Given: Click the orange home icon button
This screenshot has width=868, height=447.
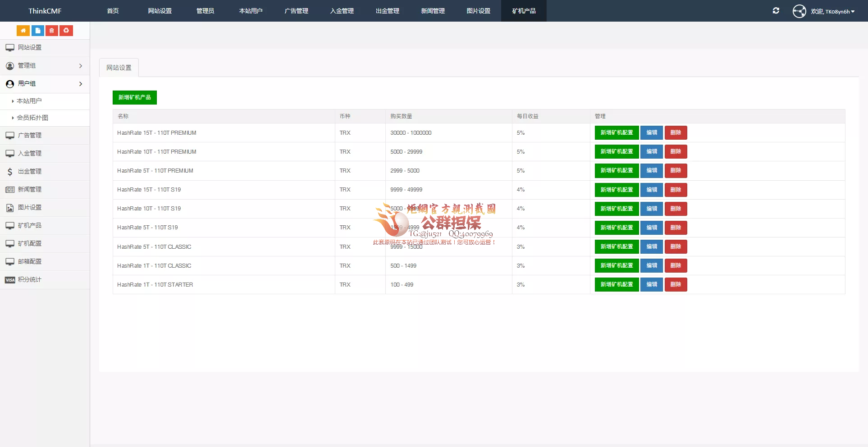Looking at the screenshot, I should pyautogui.click(x=23, y=31).
